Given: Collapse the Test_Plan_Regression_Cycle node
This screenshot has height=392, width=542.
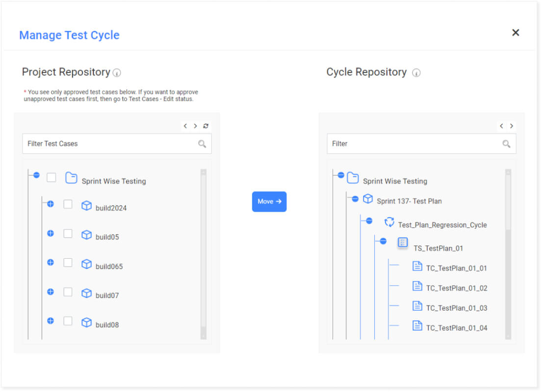Looking at the screenshot, I should click(369, 220).
